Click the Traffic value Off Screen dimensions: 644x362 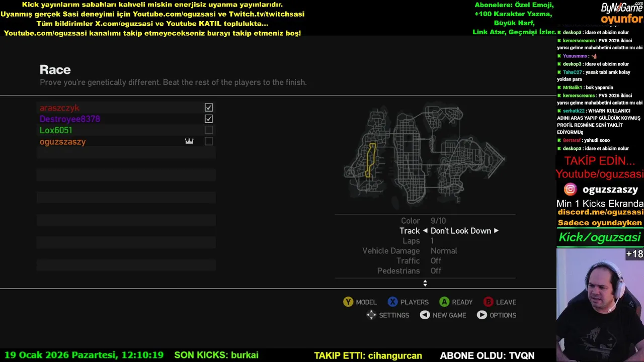436,261
